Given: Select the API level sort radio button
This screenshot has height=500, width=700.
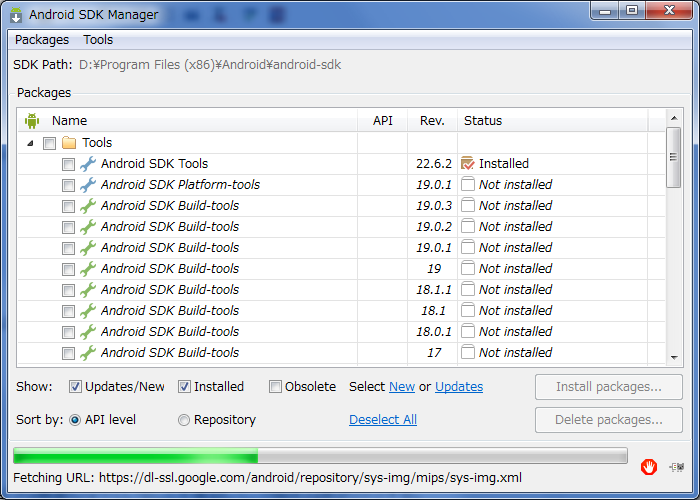Looking at the screenshot, I should click(x=75, y=420).
